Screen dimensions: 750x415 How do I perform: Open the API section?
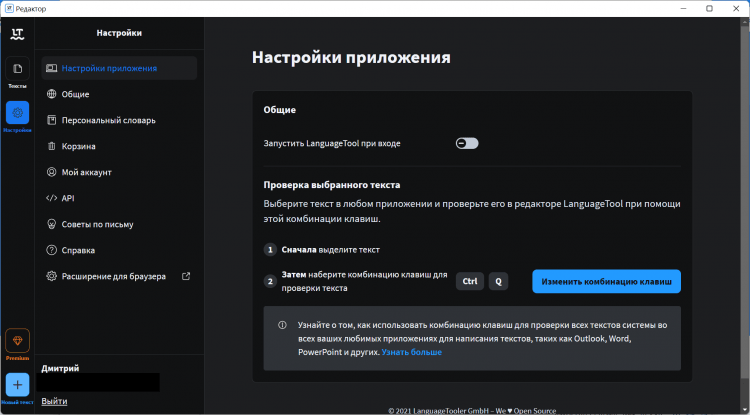pos(119,198)
